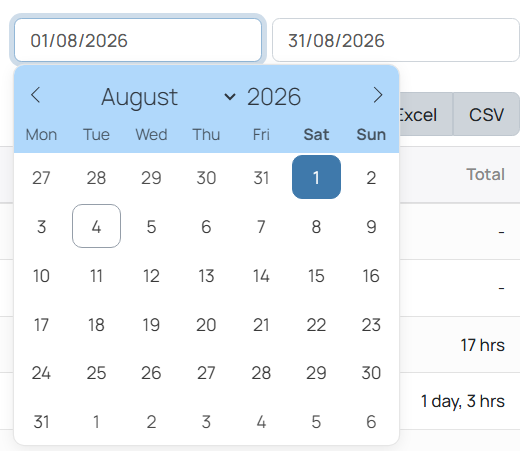Select the highlighted Saturday 1 August

pos(316,177)
